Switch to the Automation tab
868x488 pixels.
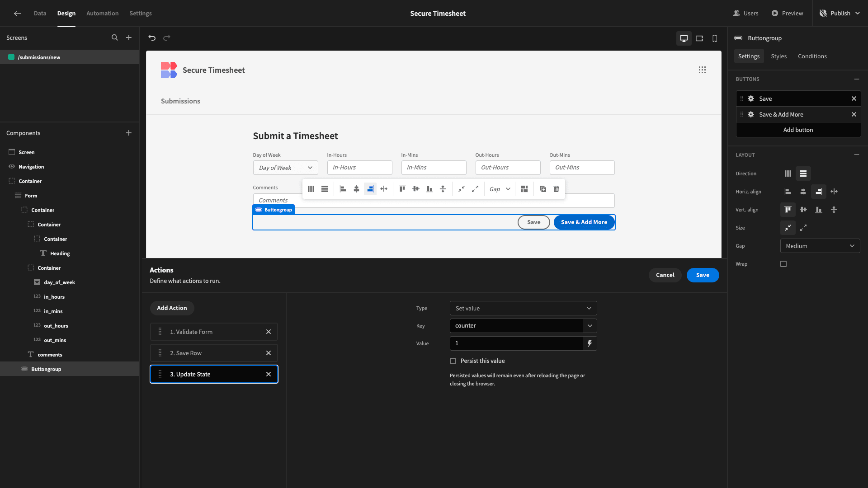103,14
